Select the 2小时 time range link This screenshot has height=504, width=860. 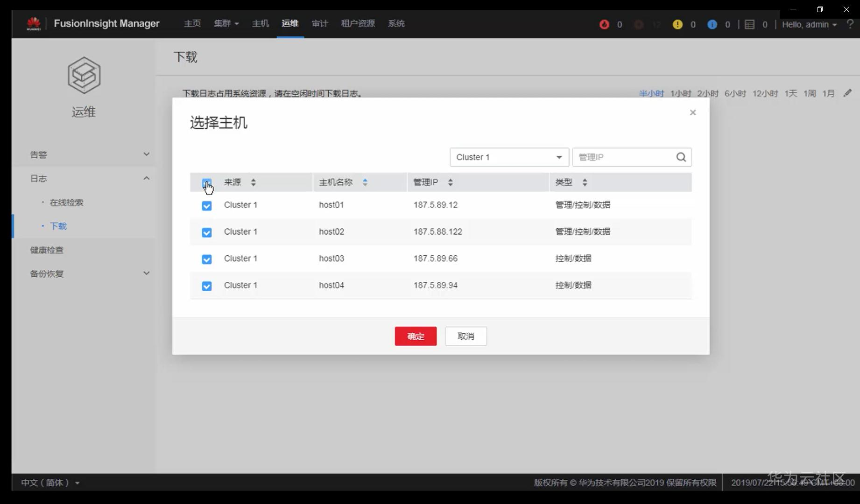[708, 93]
